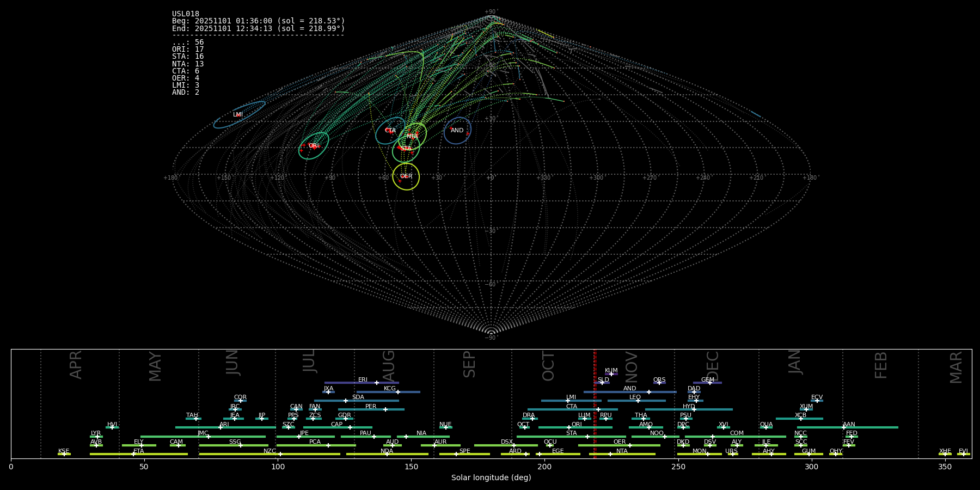Click the yellow OER radiant circle
Viewport: 980px width, 490px height.
(x=406, y=176)
